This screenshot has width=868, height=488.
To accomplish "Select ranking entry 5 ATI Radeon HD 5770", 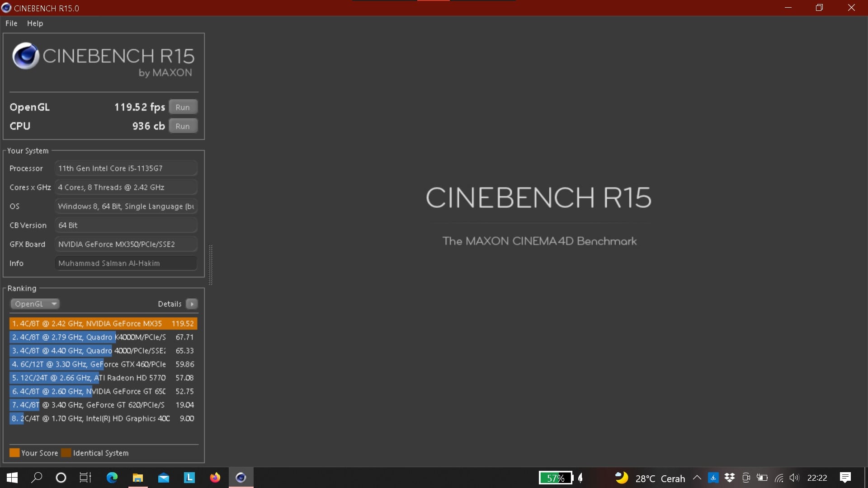I will pos(103,378).
